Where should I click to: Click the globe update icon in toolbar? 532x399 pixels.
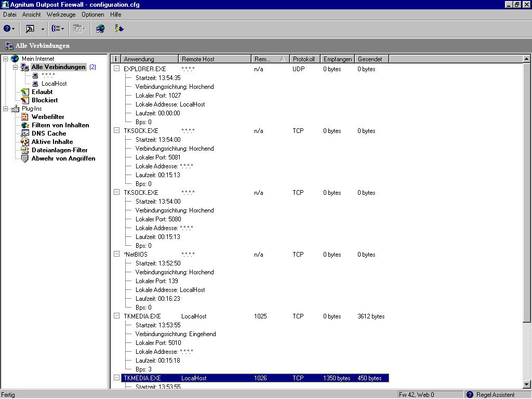click(100, 29)
